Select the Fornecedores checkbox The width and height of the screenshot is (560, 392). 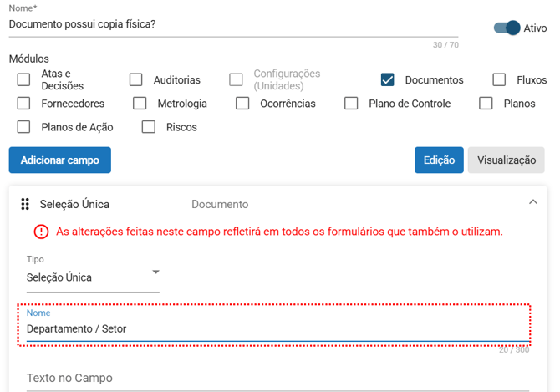click(24, 104)
